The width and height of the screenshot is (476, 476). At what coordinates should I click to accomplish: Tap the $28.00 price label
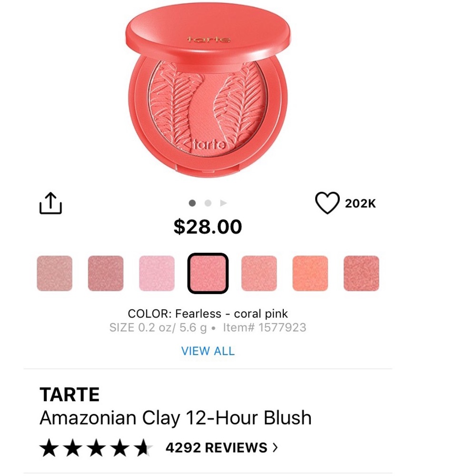pyautogui.click(x=208, y=227)
